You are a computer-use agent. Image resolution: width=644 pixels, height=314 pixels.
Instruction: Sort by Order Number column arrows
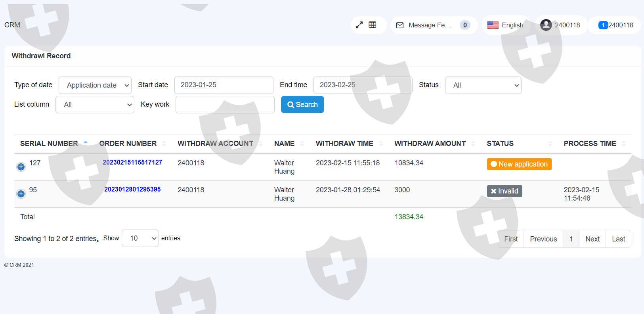[164, 144]
